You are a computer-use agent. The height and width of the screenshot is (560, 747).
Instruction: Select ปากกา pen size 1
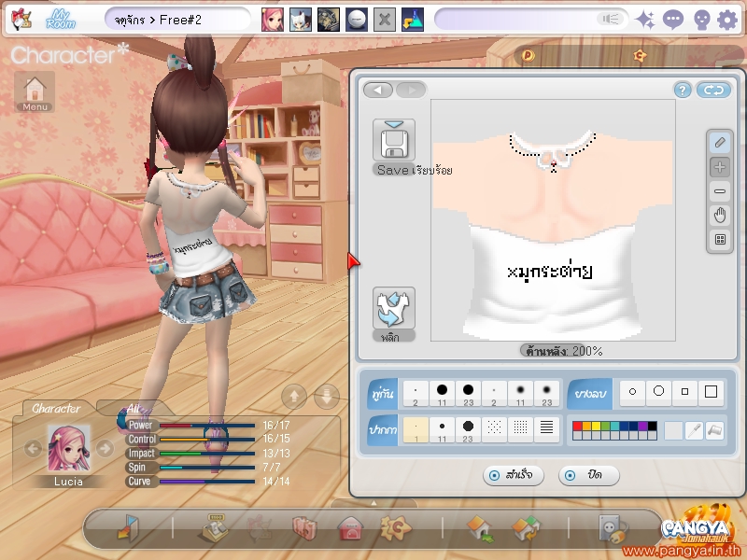tap(416, 430)
